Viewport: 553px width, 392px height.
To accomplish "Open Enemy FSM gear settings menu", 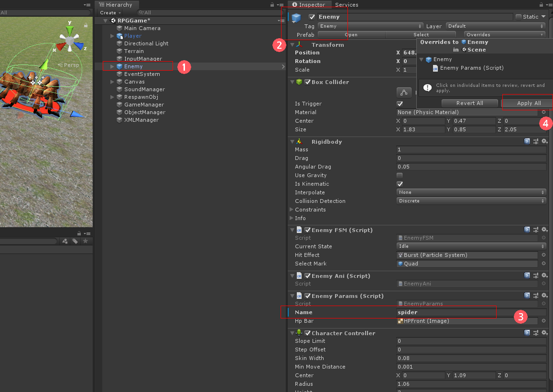I will tap(544, 230).
